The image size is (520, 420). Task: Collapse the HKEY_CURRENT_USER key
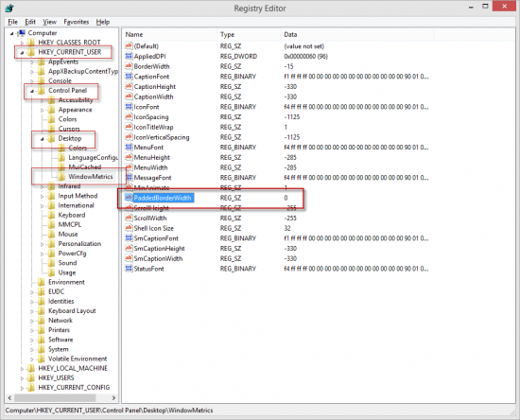pyautogui.click(x=22, y=52)
